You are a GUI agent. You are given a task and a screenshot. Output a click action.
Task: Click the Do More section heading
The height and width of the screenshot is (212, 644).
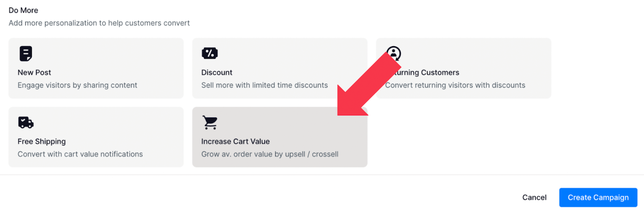pos(23,10)
